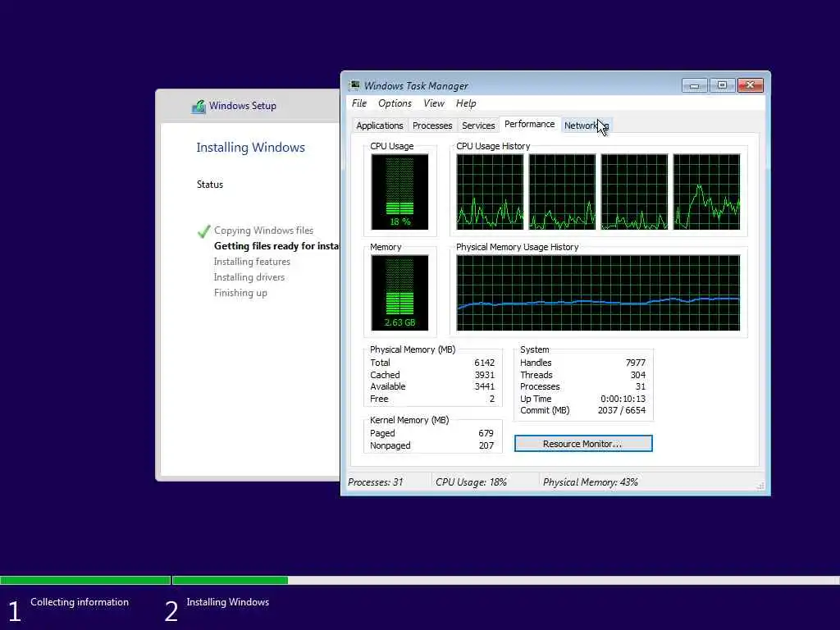The image size is (840, 630).
Task: Click 'Physical Memory: 43%' in the status bar
Action: pos(591,482)
